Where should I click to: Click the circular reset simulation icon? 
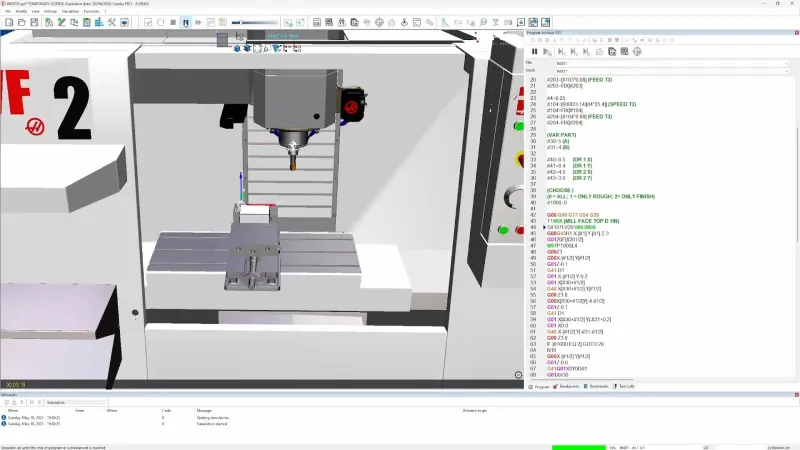pos(161,22)
